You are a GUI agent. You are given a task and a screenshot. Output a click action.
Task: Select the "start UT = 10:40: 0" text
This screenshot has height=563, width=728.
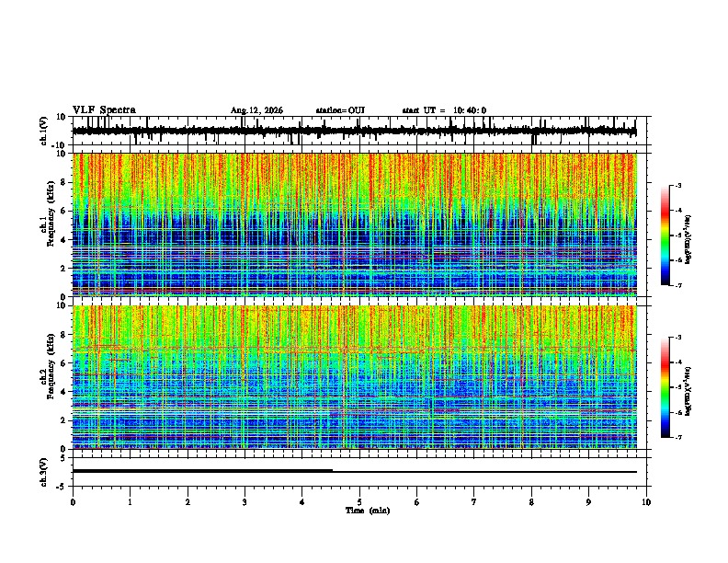point(444,110)
